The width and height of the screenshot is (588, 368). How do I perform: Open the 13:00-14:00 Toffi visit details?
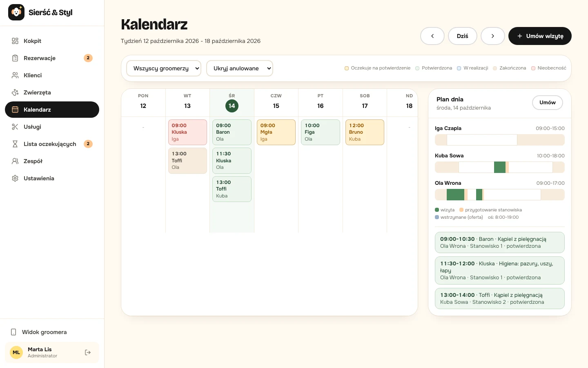(500, 298)
